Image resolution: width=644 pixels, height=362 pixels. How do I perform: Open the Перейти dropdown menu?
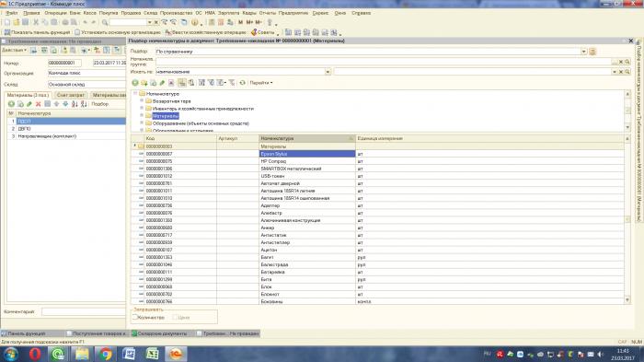[261, 83]
